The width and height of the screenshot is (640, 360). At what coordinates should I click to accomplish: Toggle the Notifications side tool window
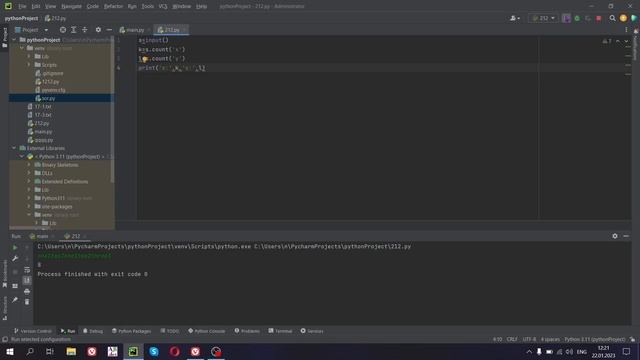pos(636,45)
